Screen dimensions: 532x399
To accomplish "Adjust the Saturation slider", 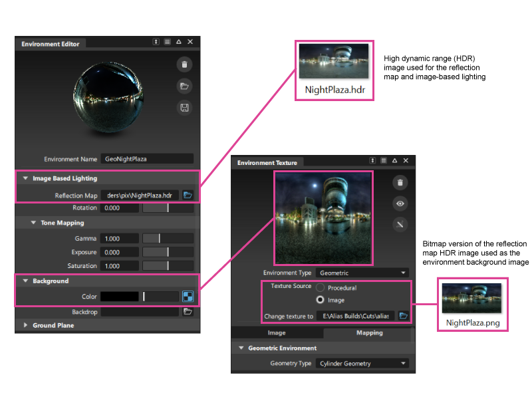I will (x=168, y=265).
